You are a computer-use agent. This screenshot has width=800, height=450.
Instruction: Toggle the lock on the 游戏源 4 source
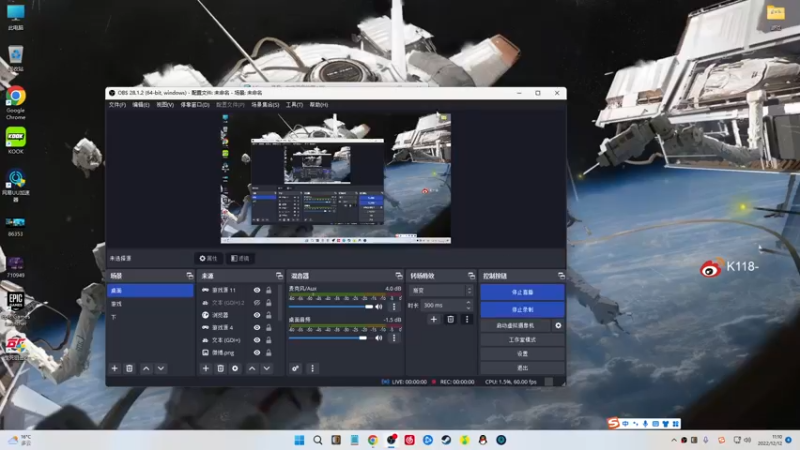point(269,328)
